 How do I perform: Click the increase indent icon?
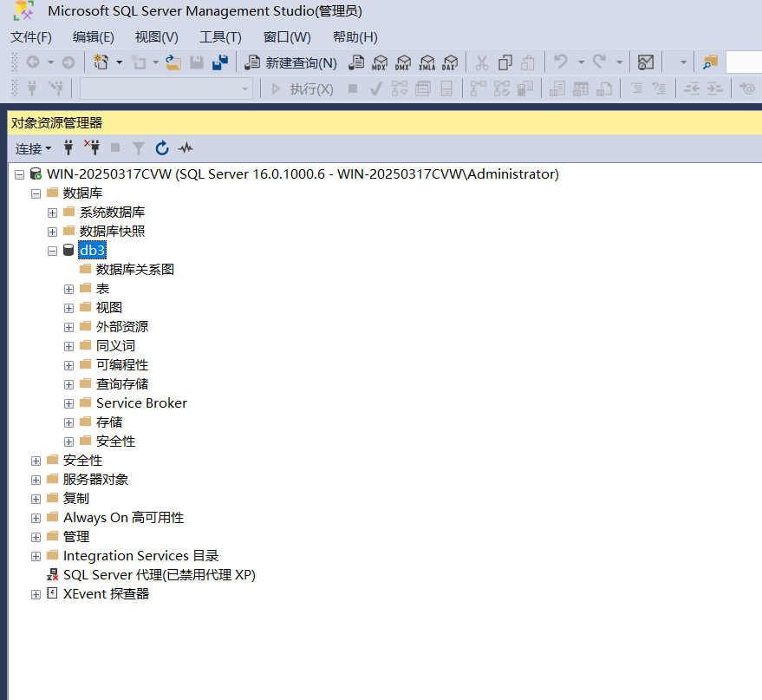click(x=714, y=88)
